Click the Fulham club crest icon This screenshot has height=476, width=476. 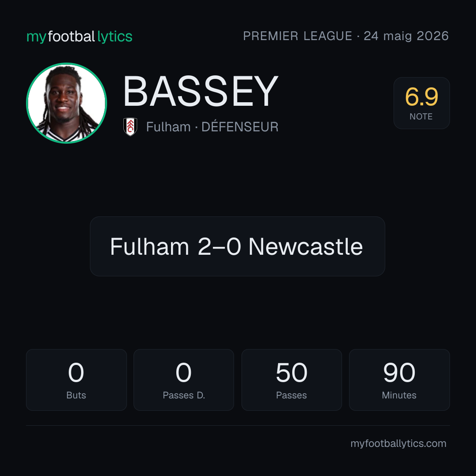(130, 126)
